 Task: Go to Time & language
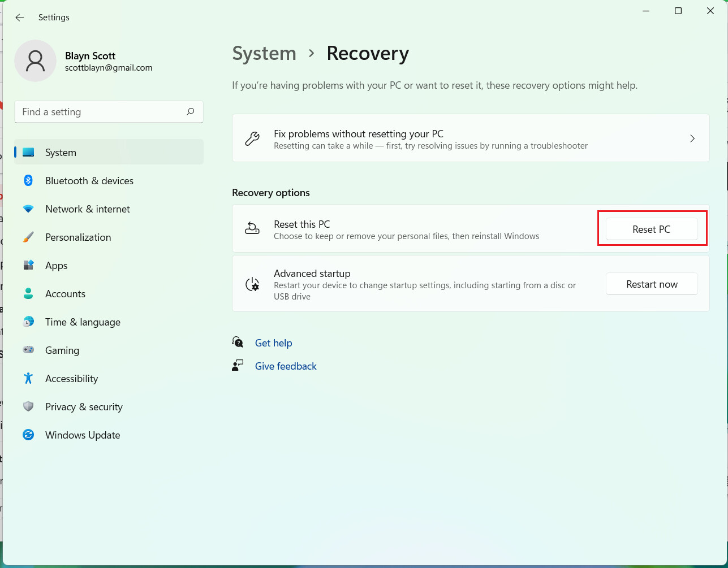pyautogui.click(x=109, y=322)
